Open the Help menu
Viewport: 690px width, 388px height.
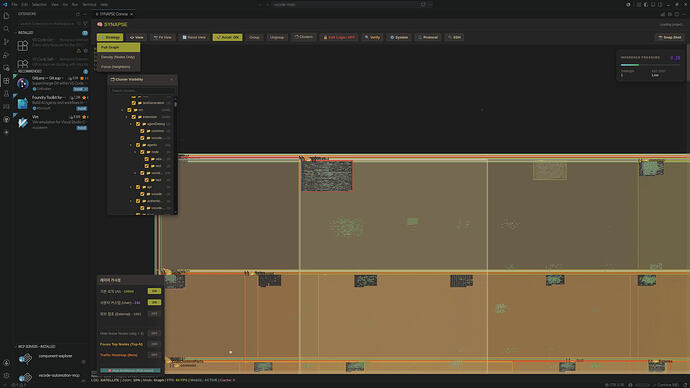coord(104,4)
